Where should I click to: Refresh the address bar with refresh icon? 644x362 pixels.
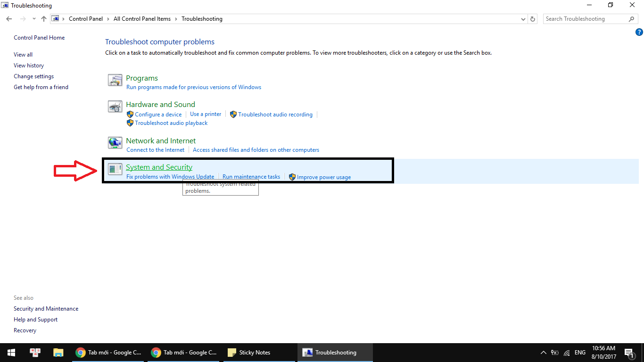[x=533, y=19]
